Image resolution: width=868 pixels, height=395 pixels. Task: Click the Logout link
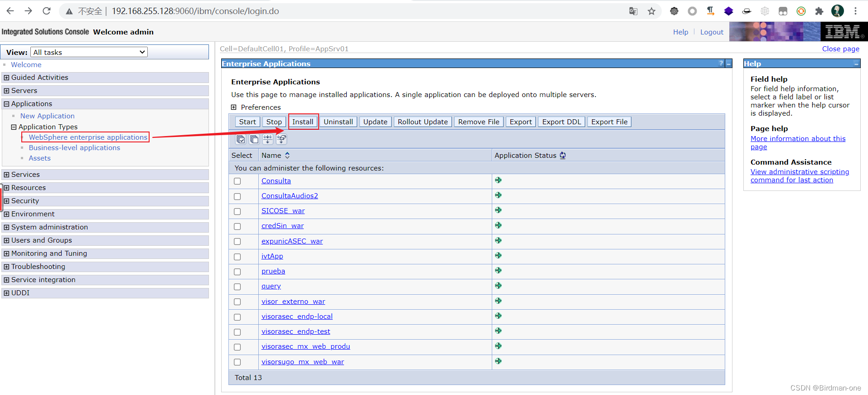[712, 32]
